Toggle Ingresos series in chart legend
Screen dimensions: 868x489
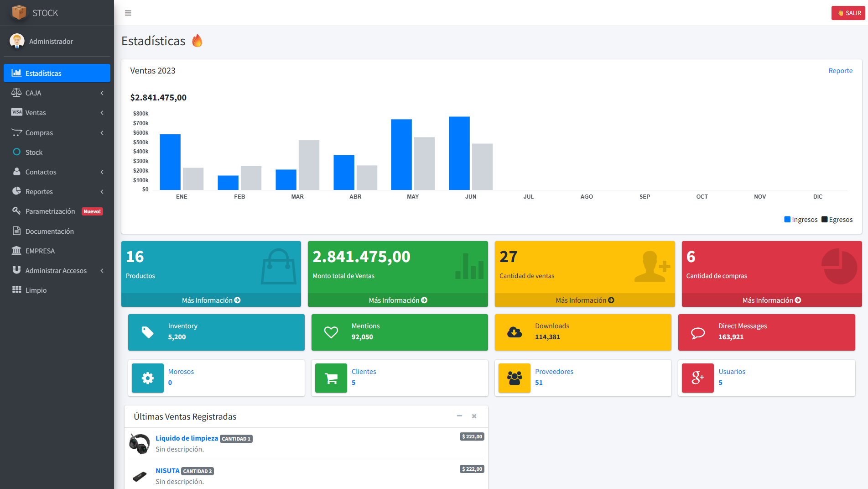coord(800,220)
